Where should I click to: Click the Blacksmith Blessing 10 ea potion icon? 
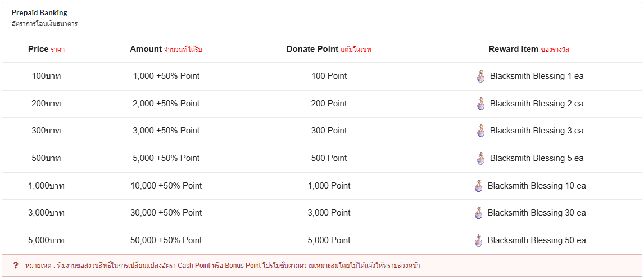[478, 186]
